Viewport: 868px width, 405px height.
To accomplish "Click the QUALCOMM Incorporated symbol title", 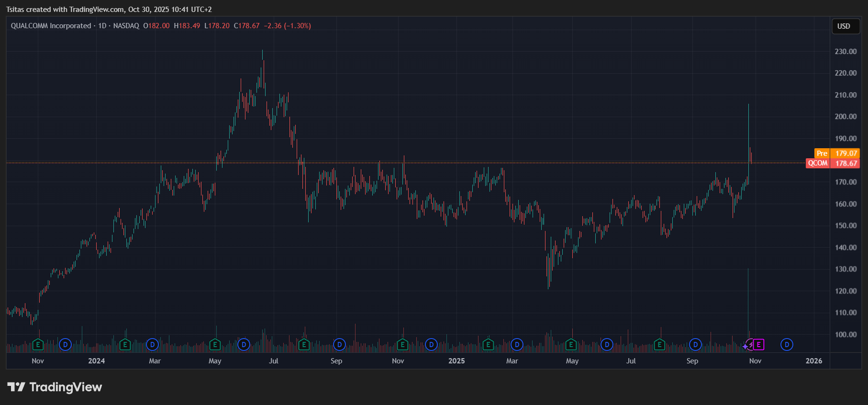I will pos(51,26).
